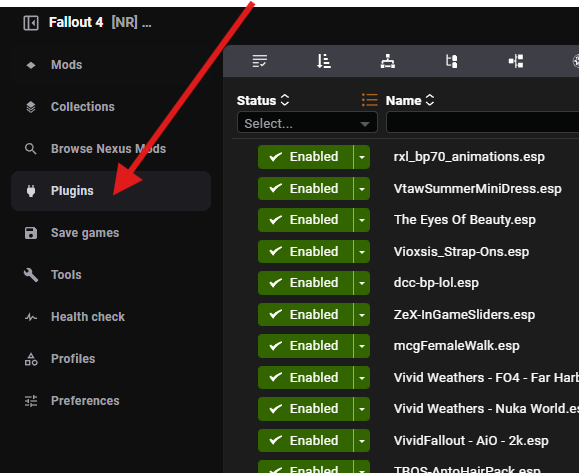
Task: Select the mcgFemaleWalk.esp plugin name
Action: (456, 346)
